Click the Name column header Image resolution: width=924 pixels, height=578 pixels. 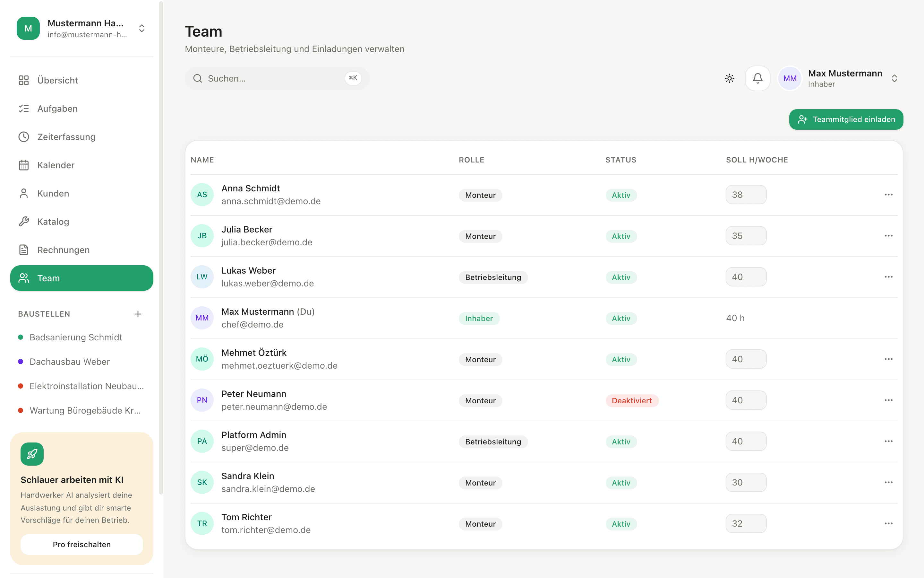[202, 160]
